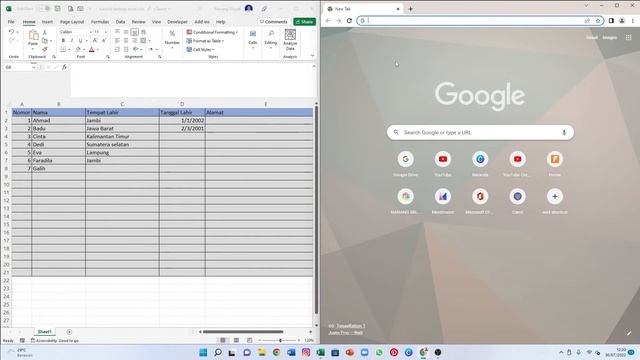
Task: Toggle Italic formatting in Excel
Action: [x=72, y=40]
